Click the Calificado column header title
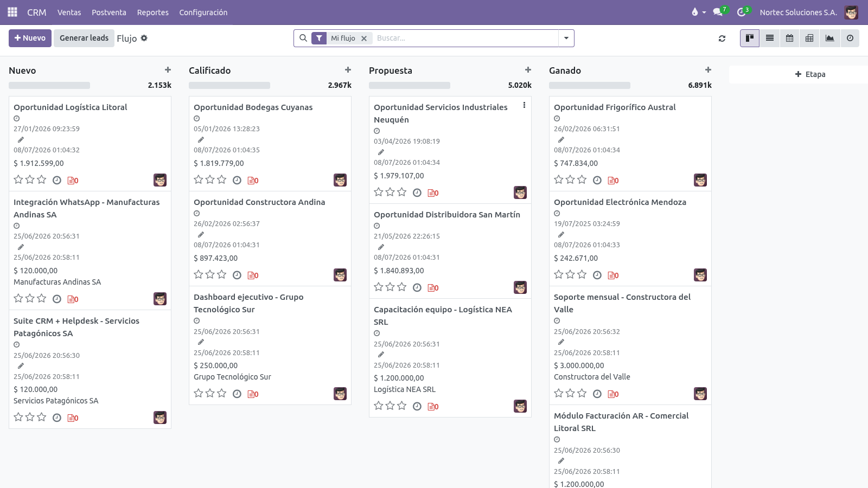 pos(210,70)
